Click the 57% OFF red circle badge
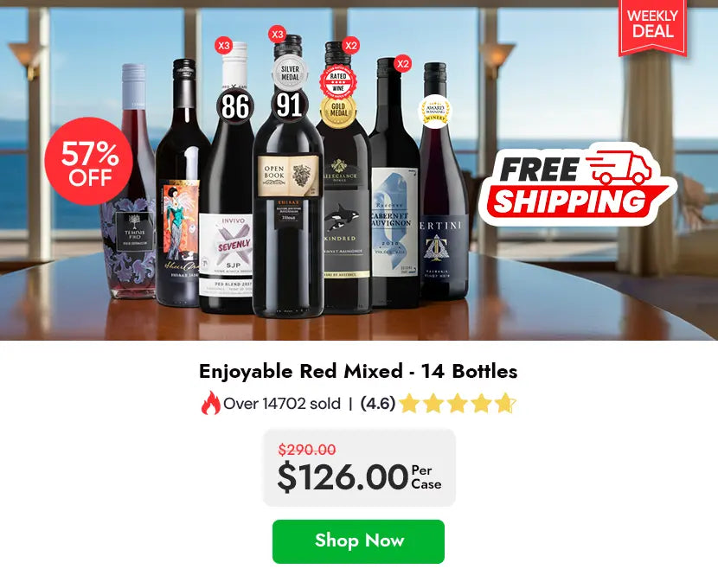718x588 pixels. pos(89,161)
